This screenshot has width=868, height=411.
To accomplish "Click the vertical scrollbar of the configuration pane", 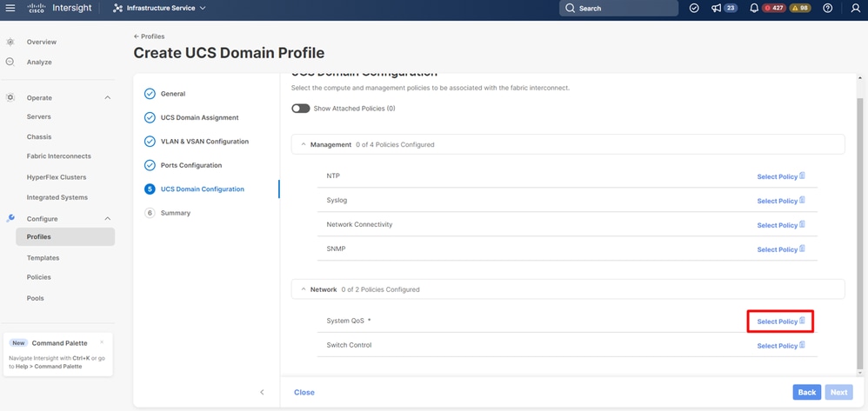I will click(x=859, y=232).
